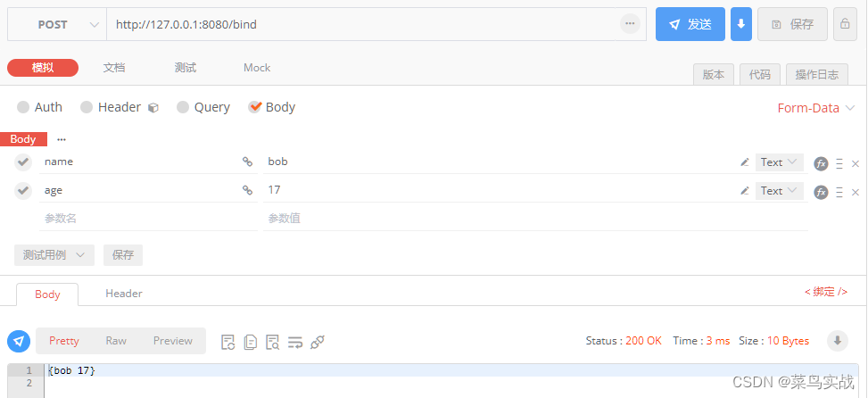Screen dimensions: 868x398
Task: Click the lock icon beside 保存
Action: tap(845, 24)
